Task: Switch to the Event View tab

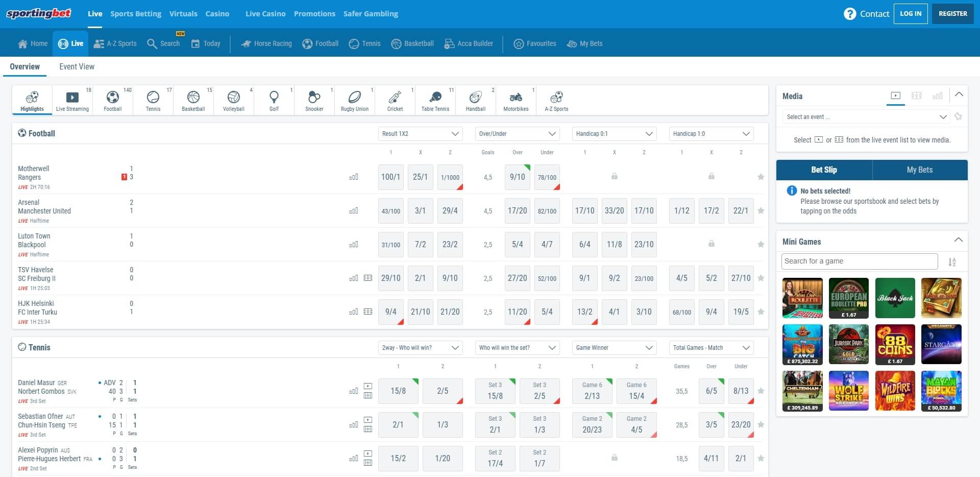Action: point(77,67)
